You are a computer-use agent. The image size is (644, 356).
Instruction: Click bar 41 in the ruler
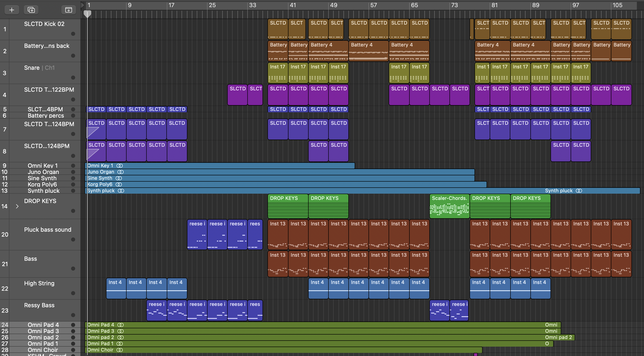pos(293,5)
